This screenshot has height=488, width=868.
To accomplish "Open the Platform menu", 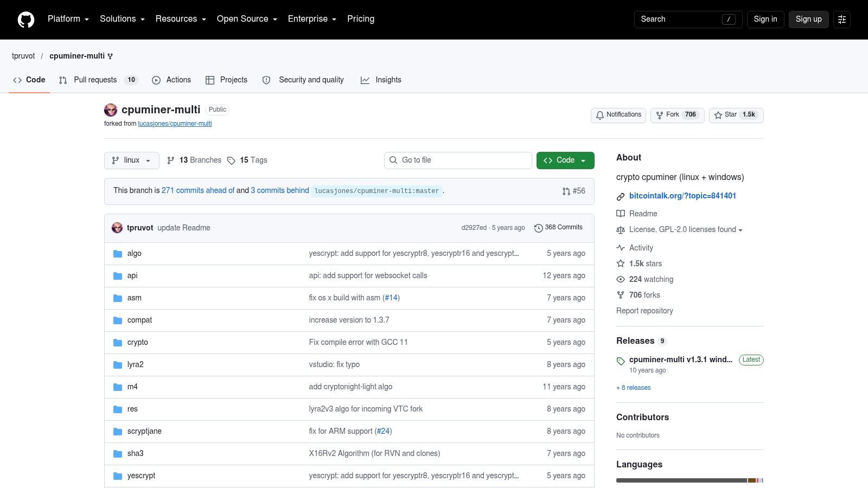I will pyautogui.click(x=68, y=19).
